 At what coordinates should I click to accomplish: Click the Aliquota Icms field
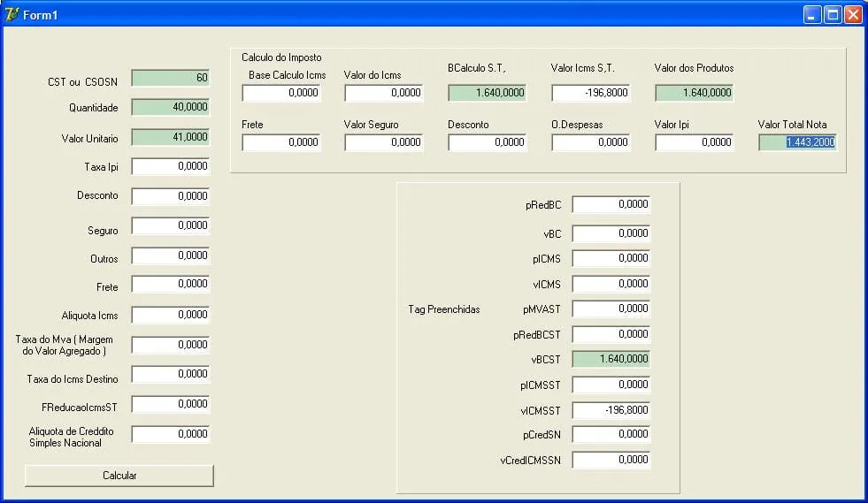pyautogui.click(x=170, y=315)
